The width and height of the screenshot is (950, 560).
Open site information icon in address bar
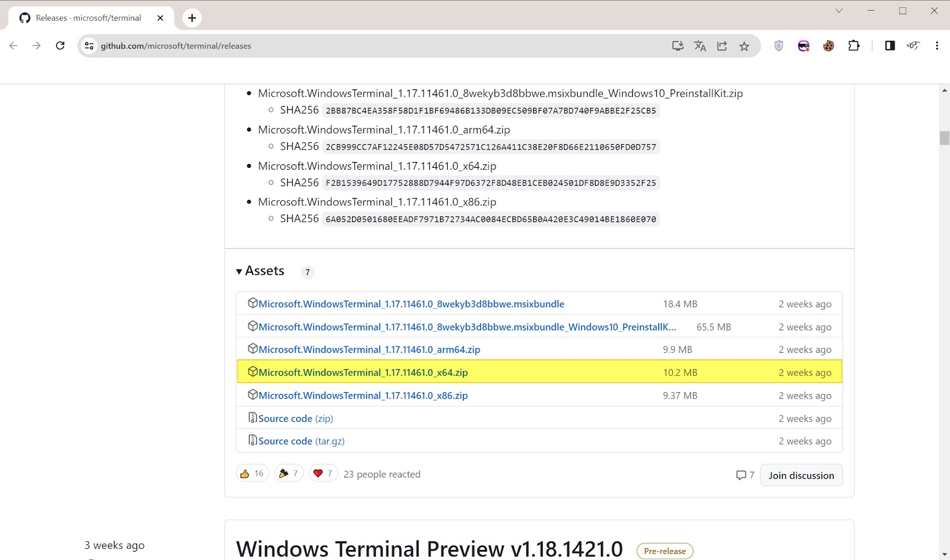coord(89,46)
